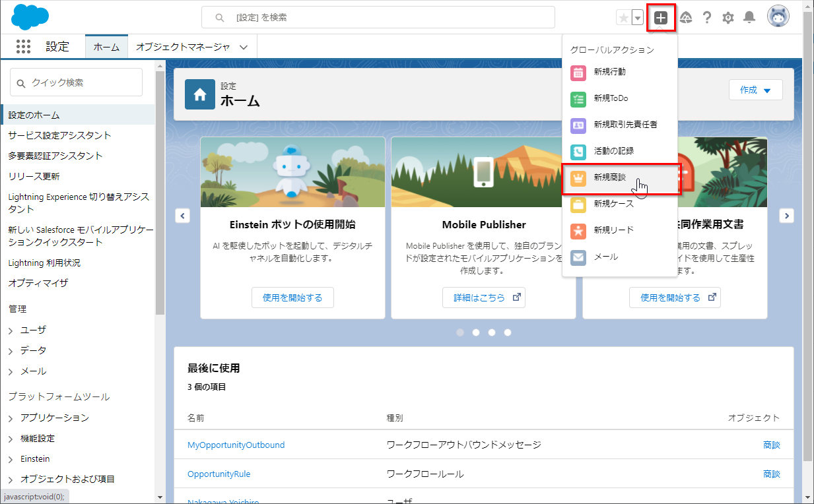Viewport: 814px width, 504px height.
Task: Select the first carousel page indicator dot
Action: [460, 332]
